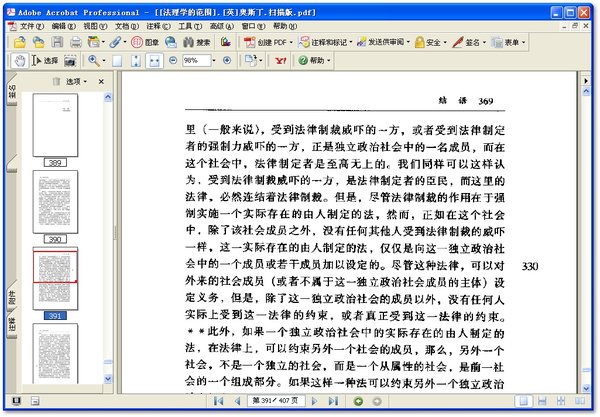This screenshot has height=417, width=600.
Task: Toggle Continuous page layout view
Action: click(x=542, y=401)
